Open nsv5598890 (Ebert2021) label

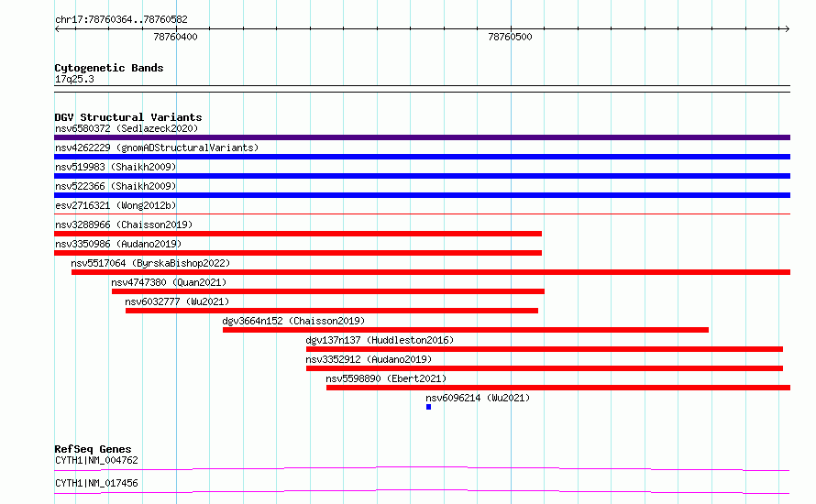click(386, 378)
